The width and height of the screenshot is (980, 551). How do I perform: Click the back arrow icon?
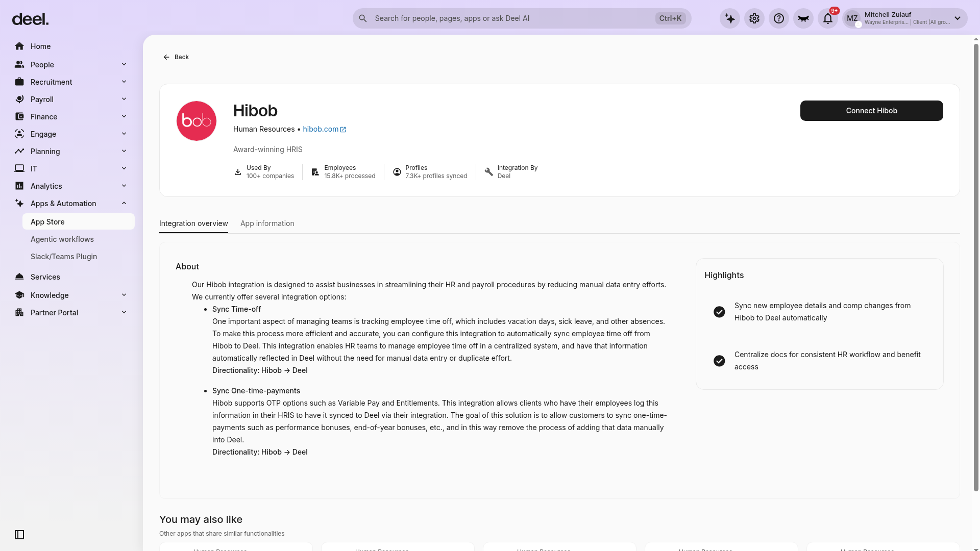[166, 57]
